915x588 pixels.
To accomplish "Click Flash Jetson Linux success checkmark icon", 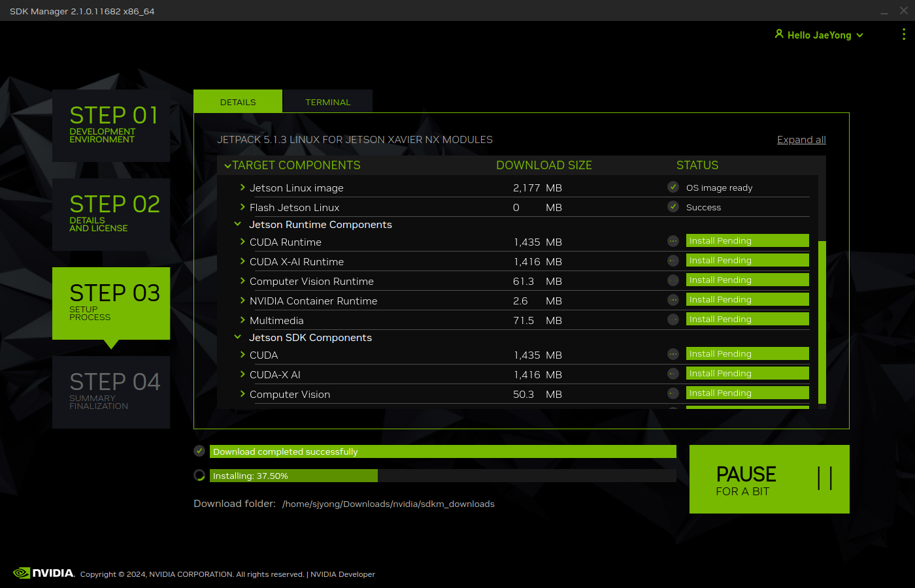I will (673, 206).
